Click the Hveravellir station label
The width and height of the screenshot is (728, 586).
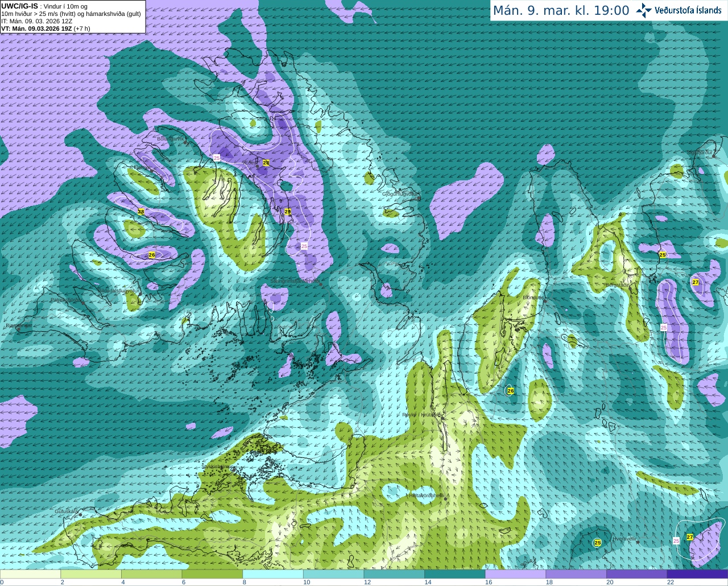pyautogui.click(x=626, y=538)
